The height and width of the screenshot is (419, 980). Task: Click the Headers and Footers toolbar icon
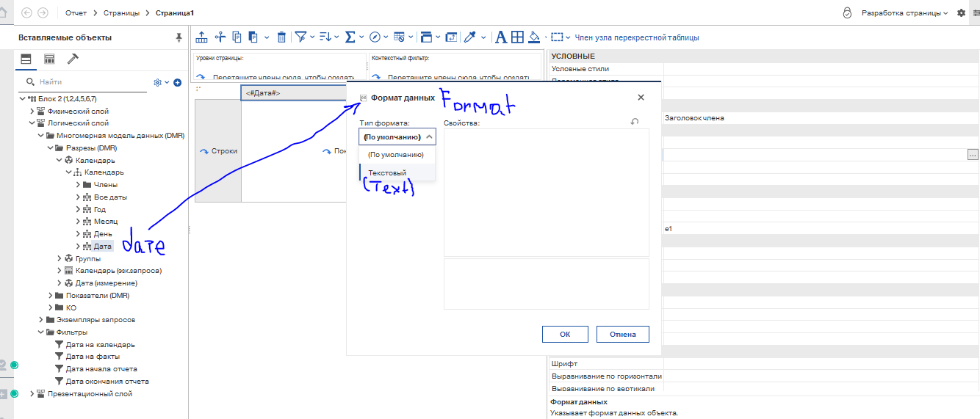[x=427, y=37]
